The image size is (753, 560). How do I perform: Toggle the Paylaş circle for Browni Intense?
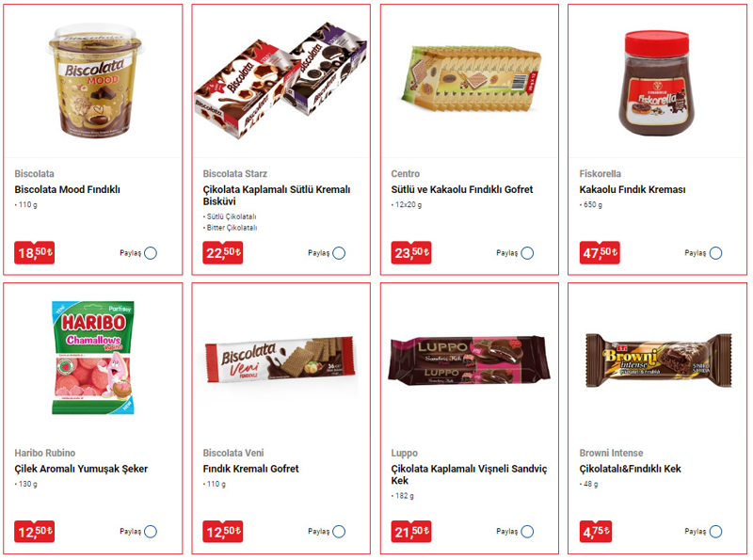(x=715, y=532)
